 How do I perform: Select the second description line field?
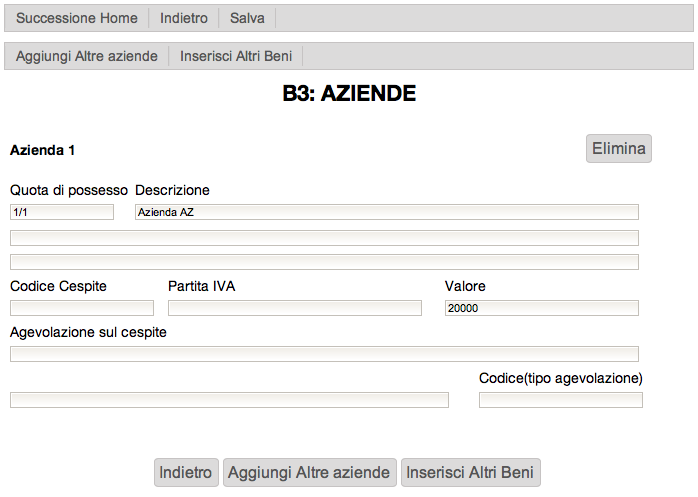[x=324, y=238]
